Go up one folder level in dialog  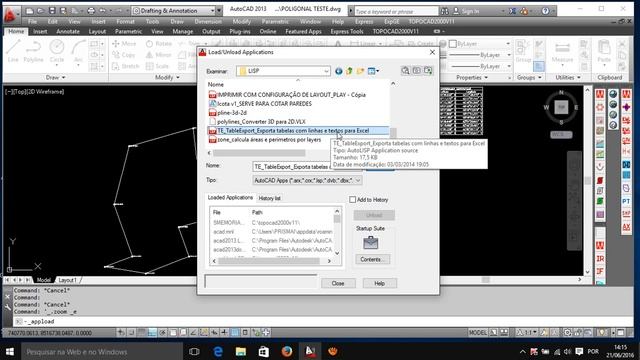tap(349, 71)
